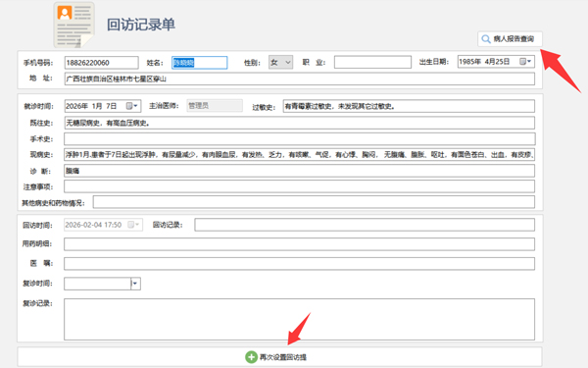
Task: Click the 出生日期 date value 1985年 4月25日
Action: [x=484, y=62]
